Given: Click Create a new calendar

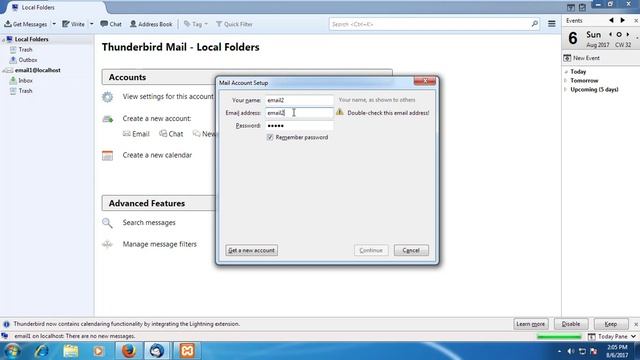Looking at the screenshot, I should point(157,155).
